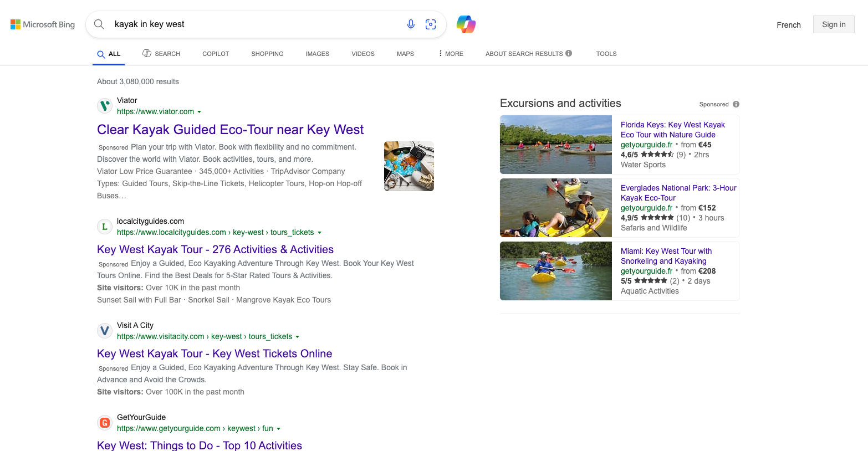Switch to the IMAGES tab
This screenshot has height=451, width=868.
pos(318,54)
